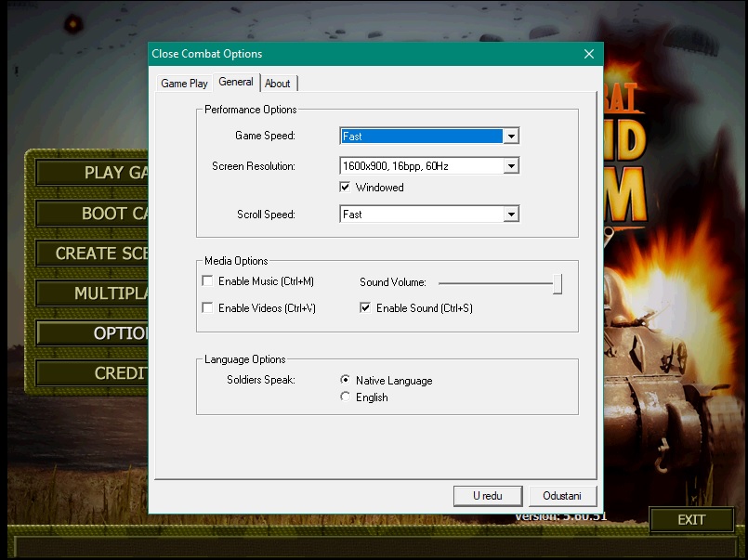Select the General tab
This screenshot has height=560, width=748.
coord(236,82)
